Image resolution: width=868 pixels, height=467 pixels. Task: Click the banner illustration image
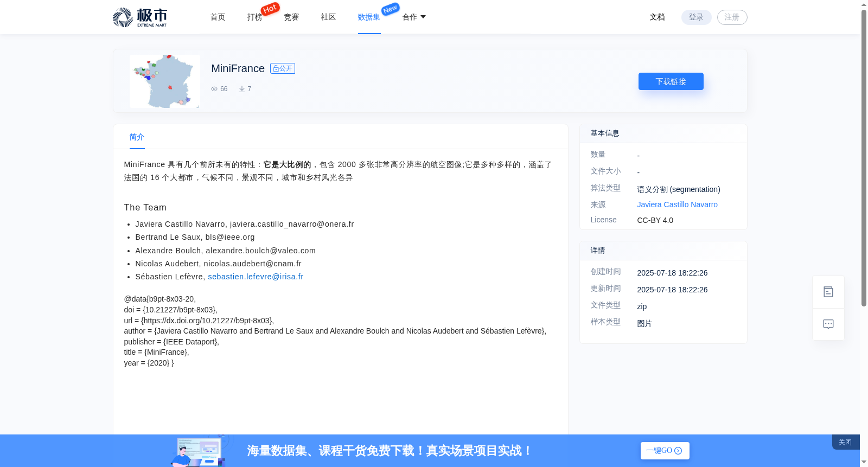tap(200, 451)
